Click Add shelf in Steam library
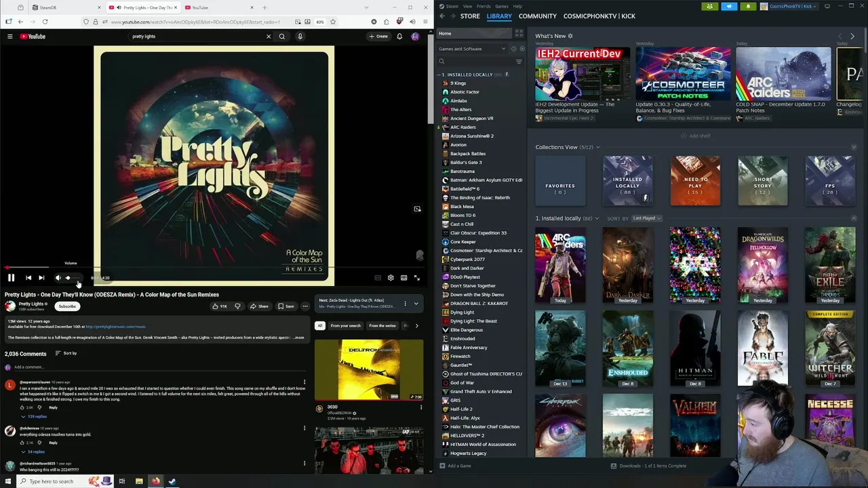 [696, 136]
